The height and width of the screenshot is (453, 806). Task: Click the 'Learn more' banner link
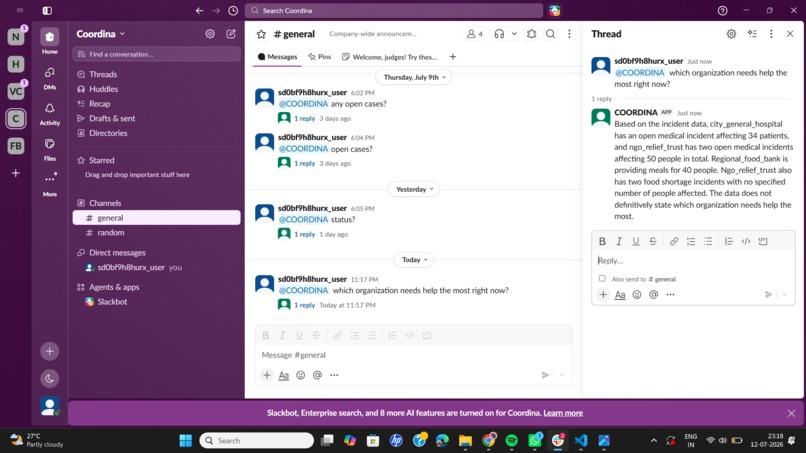click(x=563, y=413)
